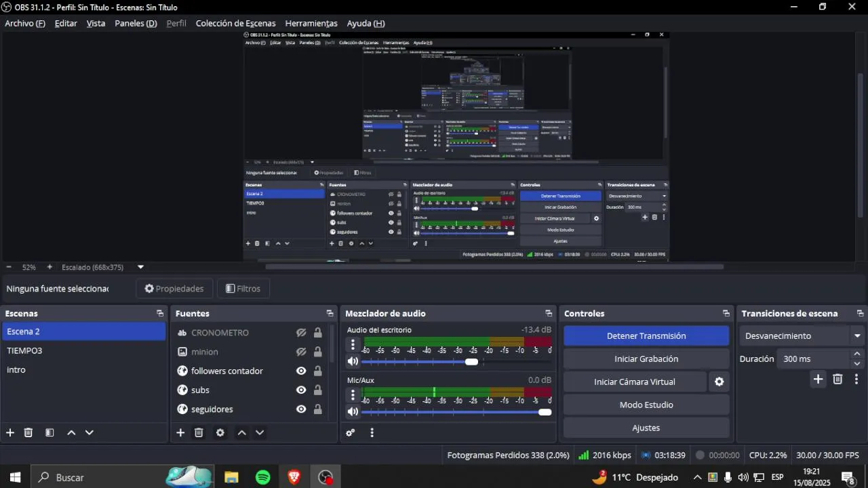Toggle lock on CRONOMETRO source
The height and width of the screenshot is (488, 868).
coord(317,333)
